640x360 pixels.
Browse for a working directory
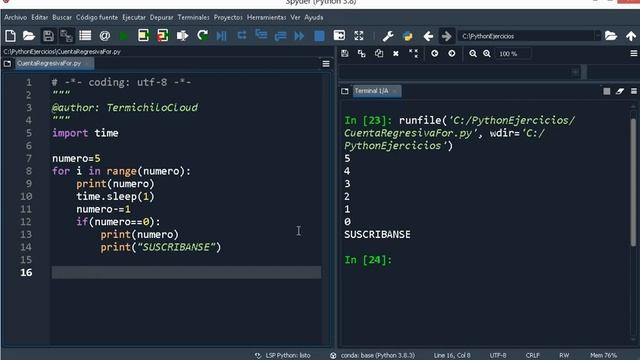point(611,36)
